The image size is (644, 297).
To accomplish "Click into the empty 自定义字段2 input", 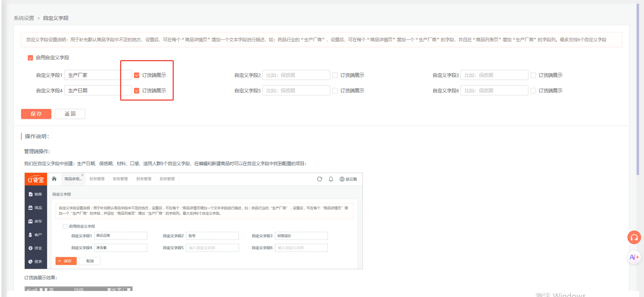I will coord(296,75).
